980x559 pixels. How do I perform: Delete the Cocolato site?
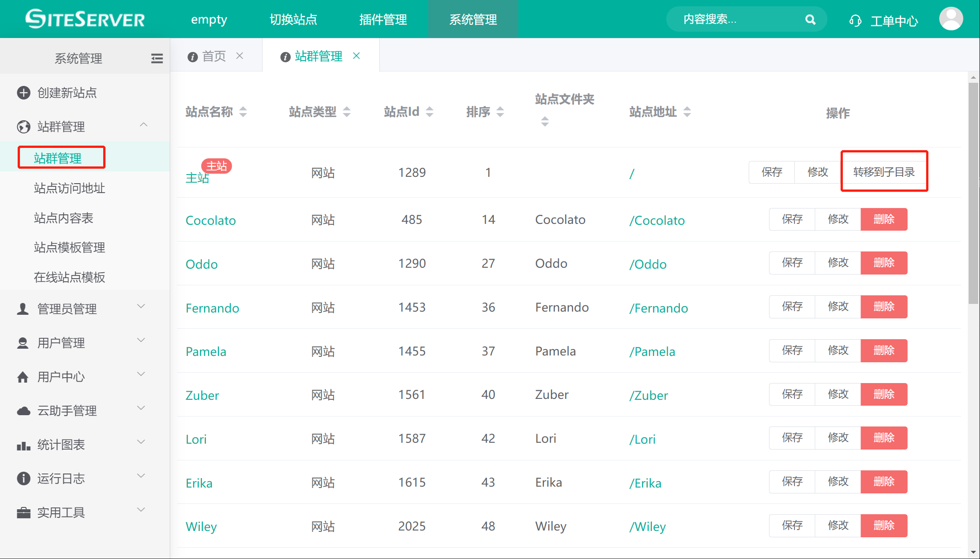coord(884,219)
